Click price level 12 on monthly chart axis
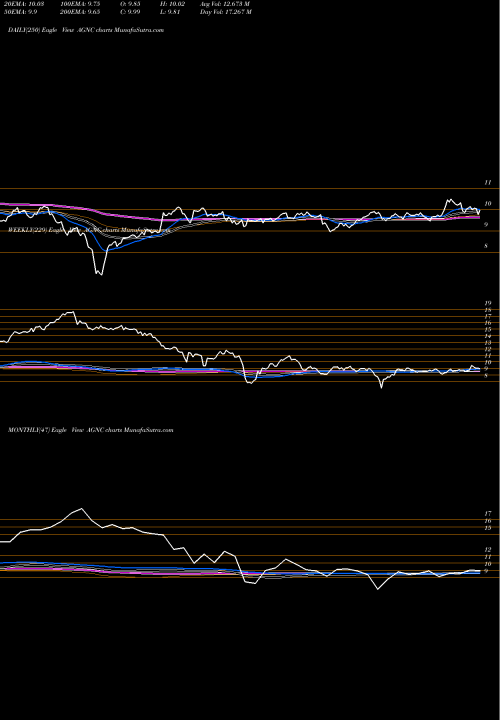Image resolution: width=500 pixels, height=720 pixels. (x=488, y=550)
